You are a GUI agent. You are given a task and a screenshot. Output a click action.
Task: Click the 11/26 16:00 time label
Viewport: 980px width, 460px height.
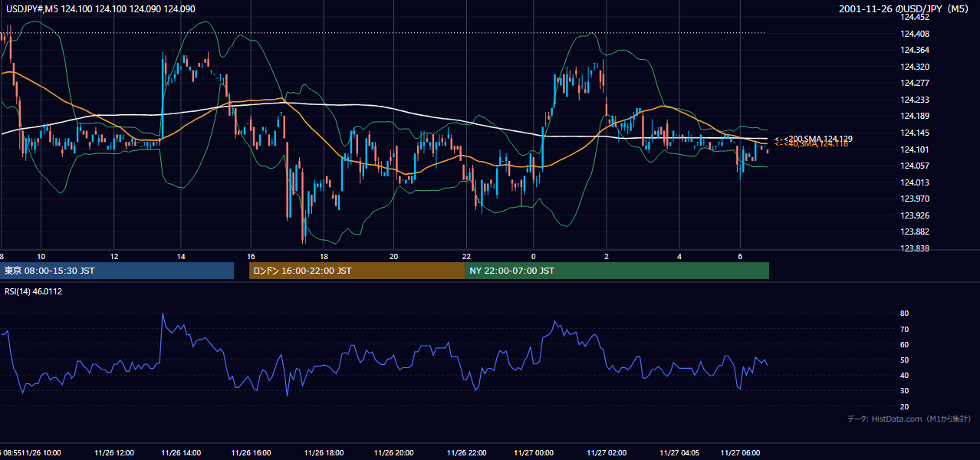click(251, 452)
